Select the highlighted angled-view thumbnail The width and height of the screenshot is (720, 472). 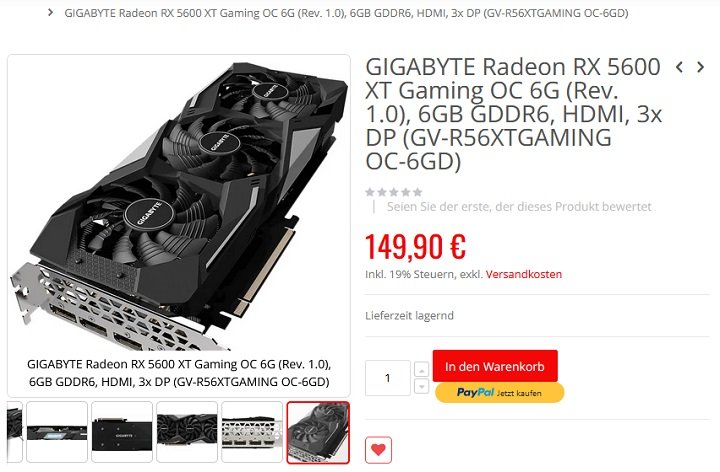pos(318,433)
